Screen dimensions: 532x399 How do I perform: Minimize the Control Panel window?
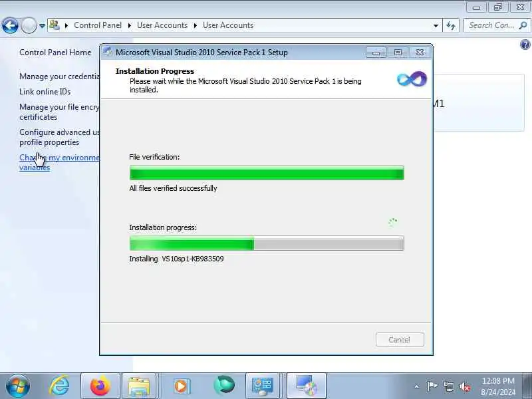(476, 7)
